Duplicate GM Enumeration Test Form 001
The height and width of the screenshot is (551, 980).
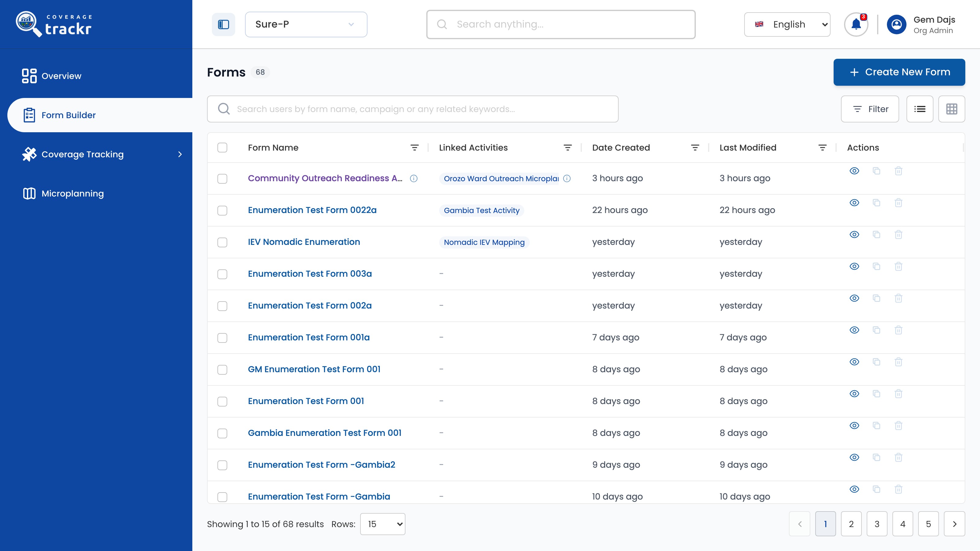pos(876,362)
